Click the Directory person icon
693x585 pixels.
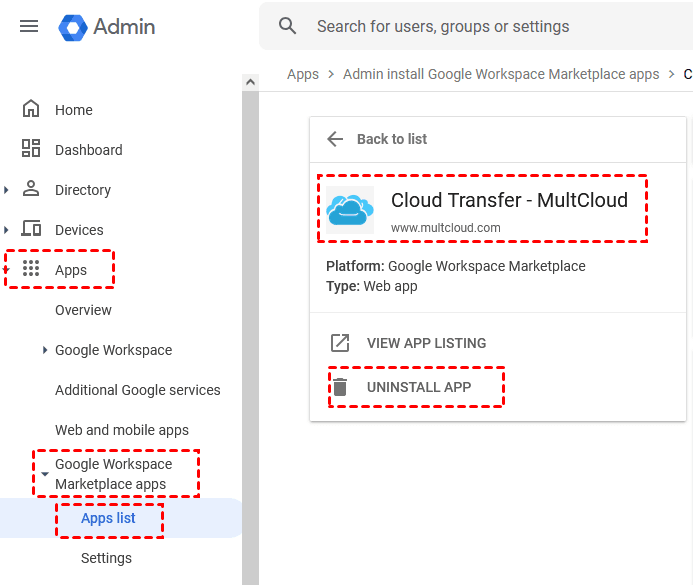[x=31, y=189]
